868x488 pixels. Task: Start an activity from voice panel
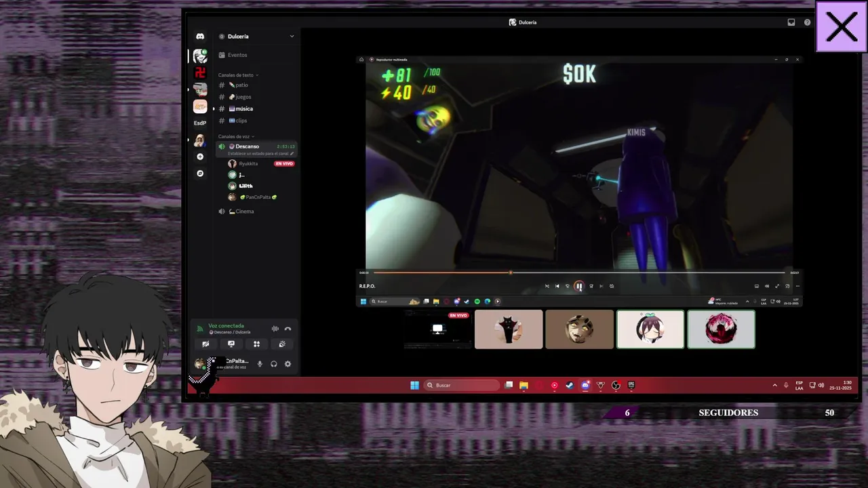pyautogui.click(x=256, y=344)
